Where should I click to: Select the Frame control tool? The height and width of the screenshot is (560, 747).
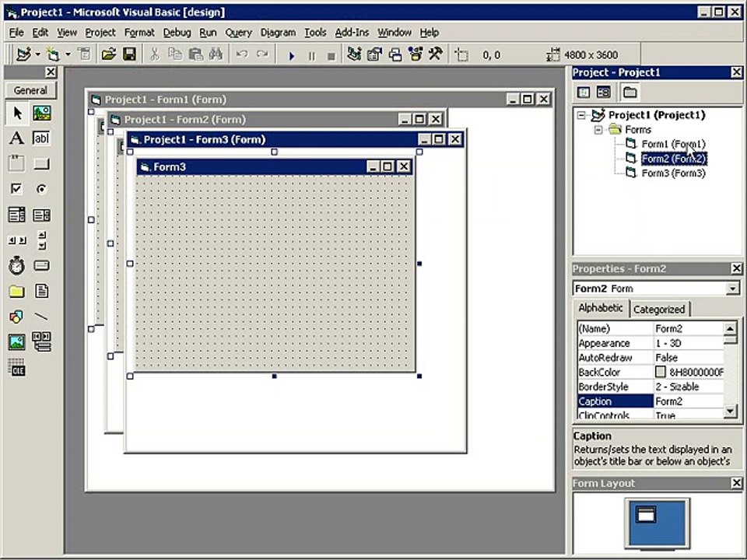pos(16,163)
